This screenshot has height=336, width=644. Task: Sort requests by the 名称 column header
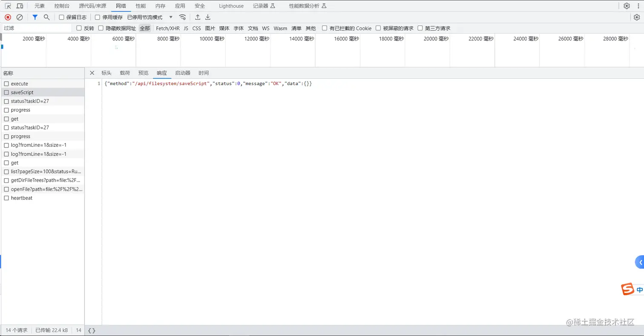click(x=43, y=73)
